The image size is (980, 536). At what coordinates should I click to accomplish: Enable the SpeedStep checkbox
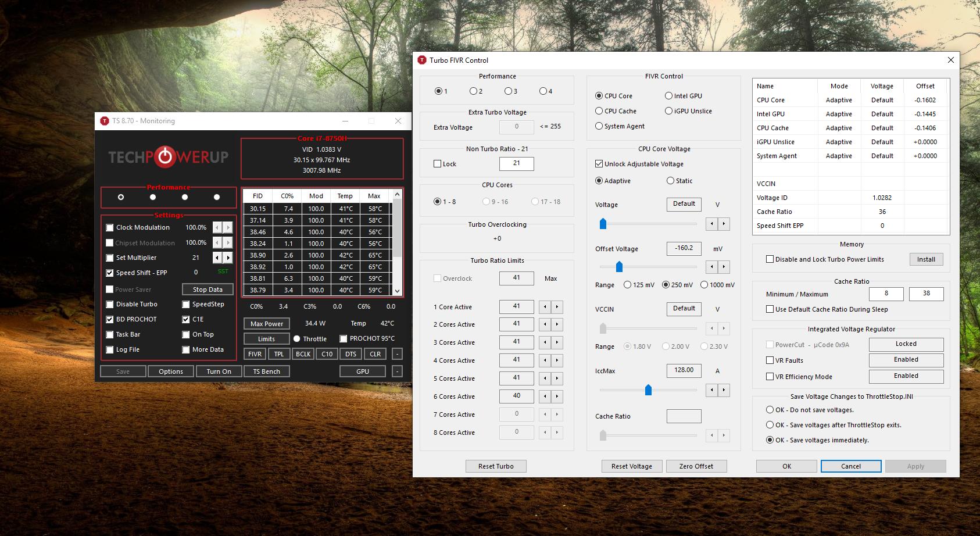pyautogui.click(x=186, y=305)
